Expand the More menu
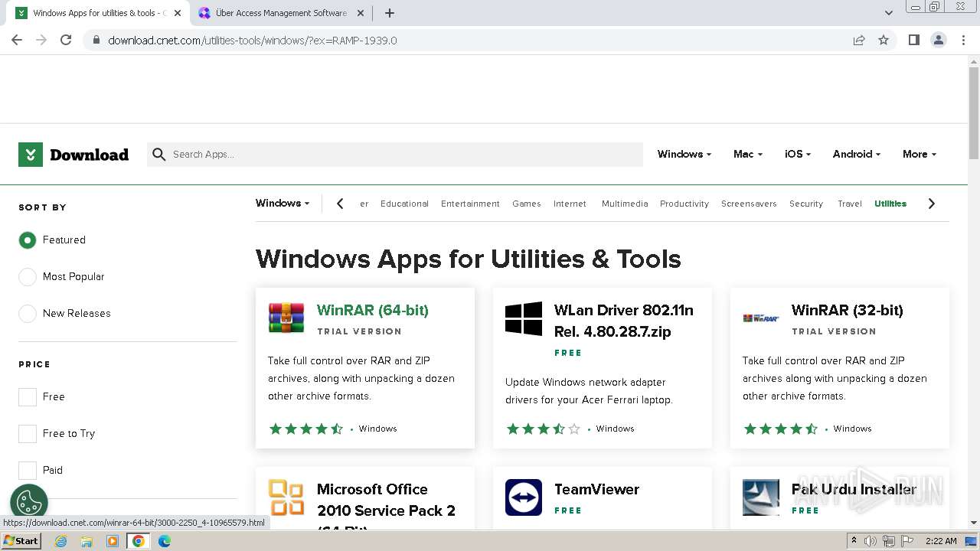 (x=919, y=154)
